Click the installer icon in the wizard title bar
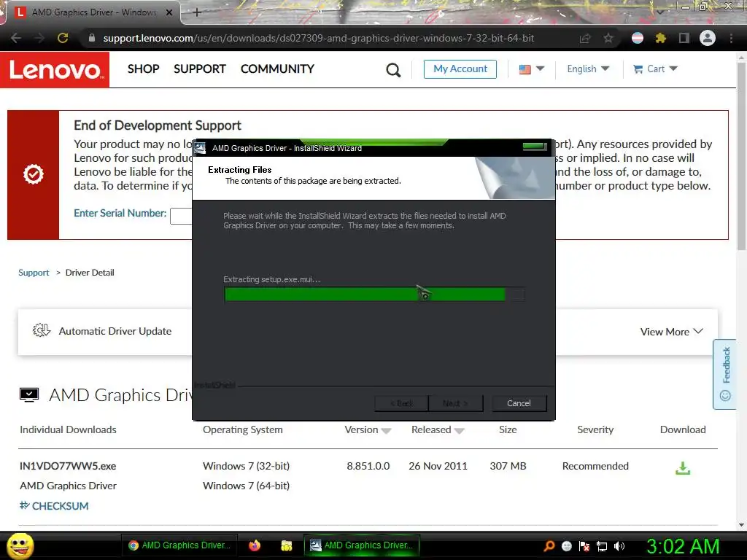 point(201,148)
